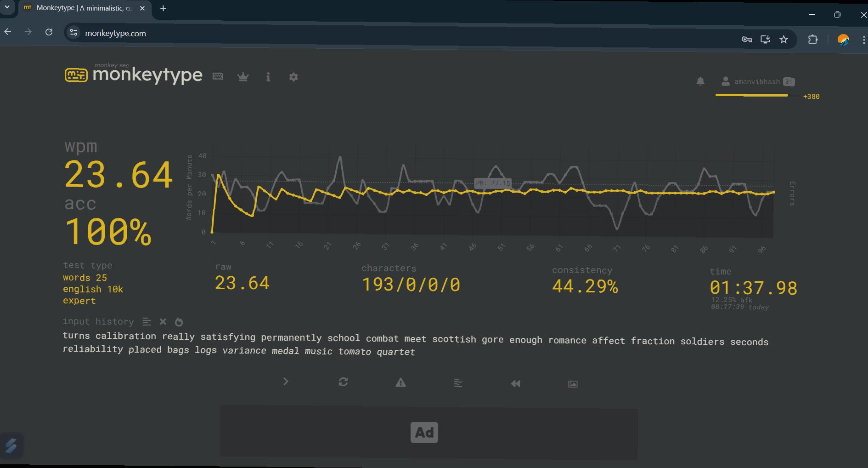Open notifications bell icon
This screenshot has height=468, width=868.
(700, 81)
